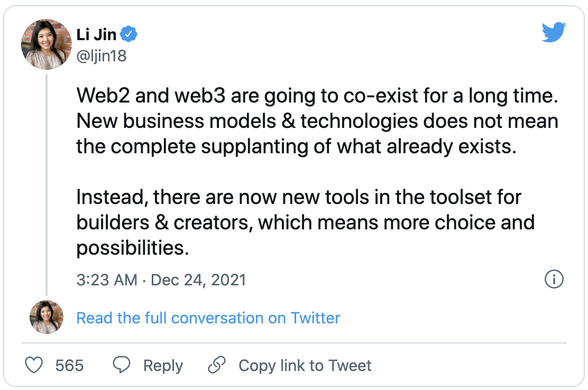Like the tweet with the heart icon
Viewport: 588px width, 390px height.
tap(34, 365)
